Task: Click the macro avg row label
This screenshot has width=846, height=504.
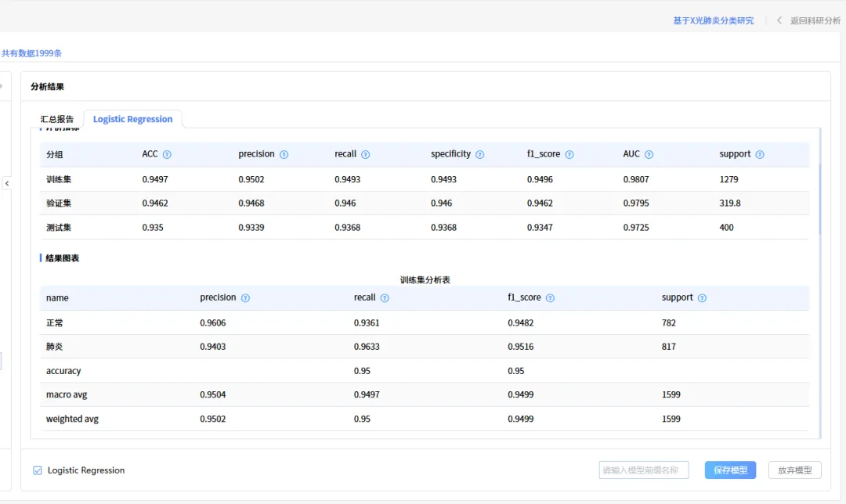Action: (67, 394)
